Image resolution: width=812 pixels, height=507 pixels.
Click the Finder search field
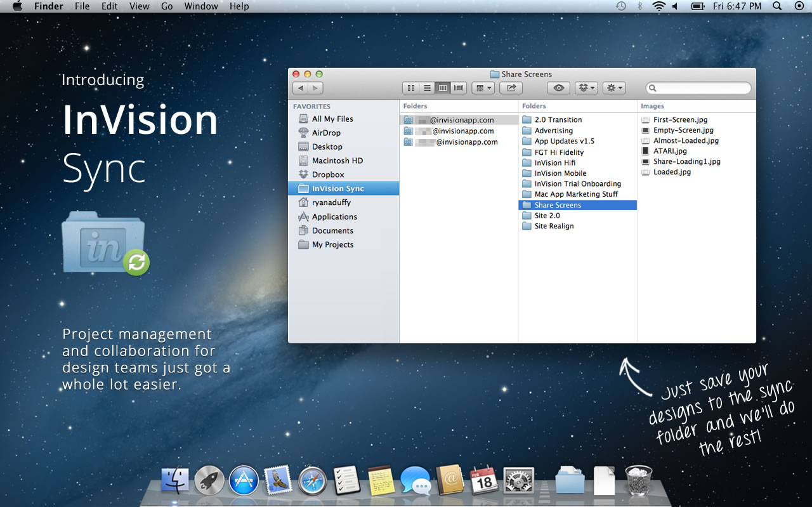click(x=698, y=88)
